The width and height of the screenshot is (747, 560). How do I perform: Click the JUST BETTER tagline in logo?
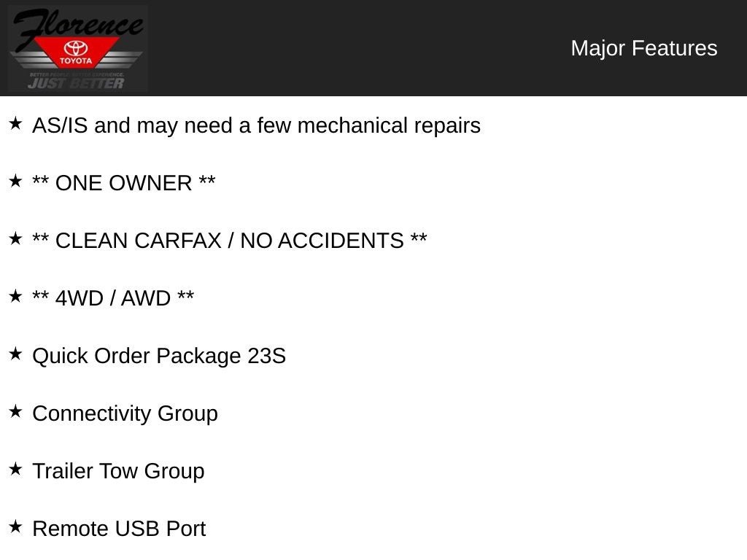pos(76,82)
